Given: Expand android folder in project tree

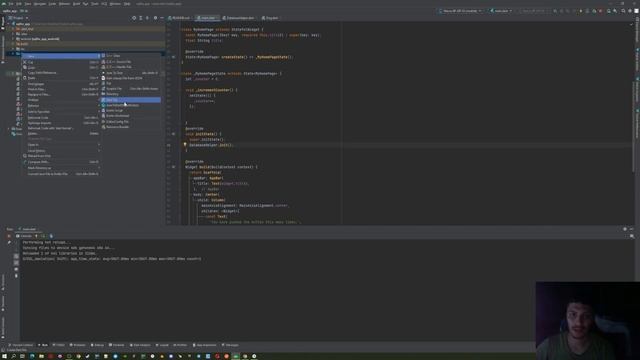Looking at the screenshot, I should [x=13, y=39].
